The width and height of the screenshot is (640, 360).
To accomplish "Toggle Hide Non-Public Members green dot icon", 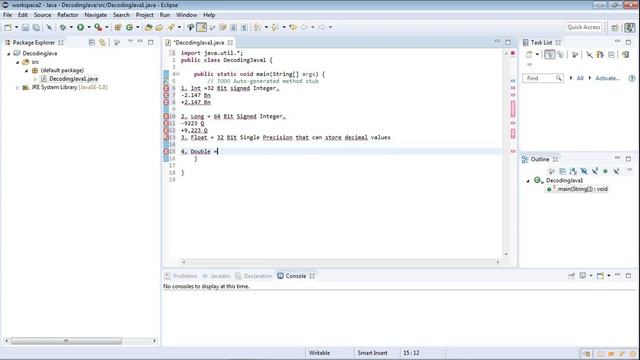I will click(x=605, y=171).
